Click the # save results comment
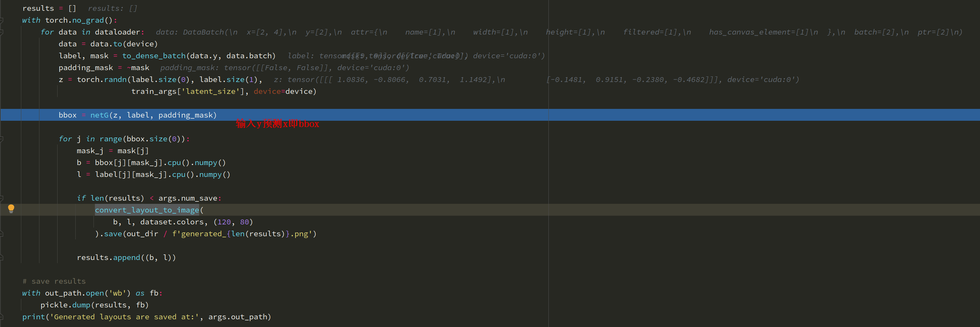This screenshot has height=327, width=980. point(54,281)
